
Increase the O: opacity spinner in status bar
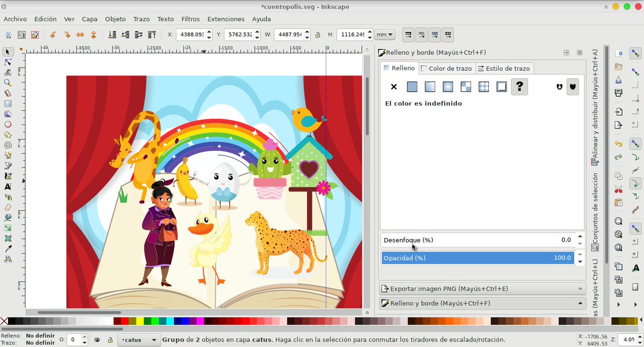[x=84, y=337]
